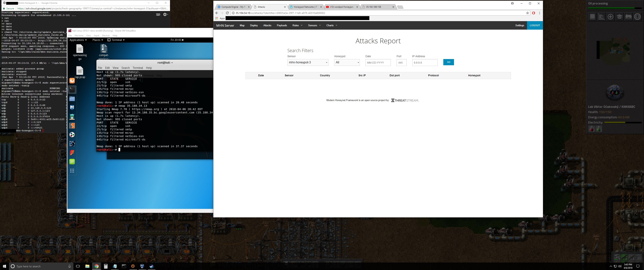Image resolution: width=644 pixels, height=270 pixels.
Task: Open Firefox from the Kali dock
Action: point(72,81)
